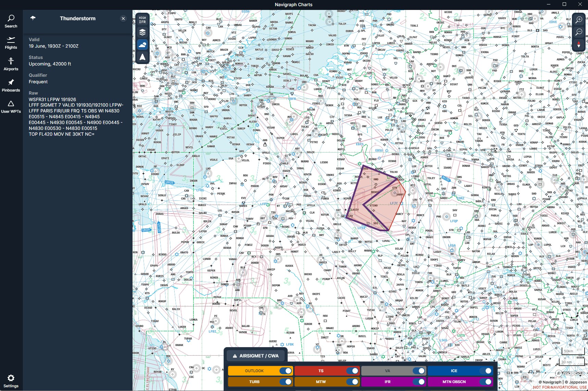This screenshot has height=391, width=588.
Task: Disable the TS thunderstorm layer
Action: pos(352,371)
